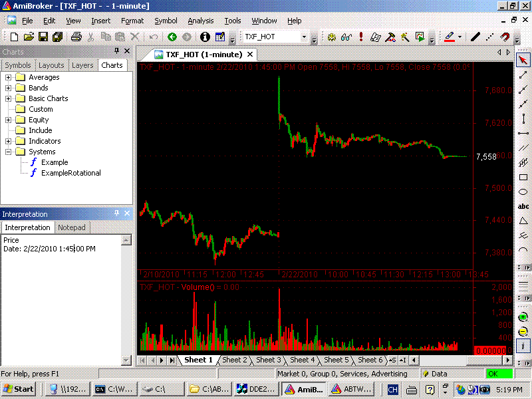Switch to Sheet 4 tab

303,360
